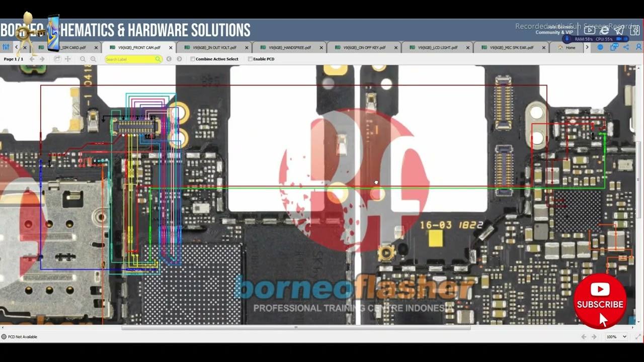Open the globe web icon
The image size is (644, 362).
pos(600,47)
